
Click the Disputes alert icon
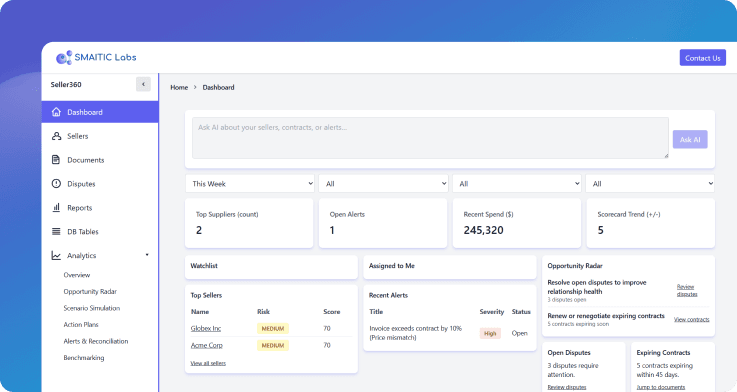[x=56, y=184]
